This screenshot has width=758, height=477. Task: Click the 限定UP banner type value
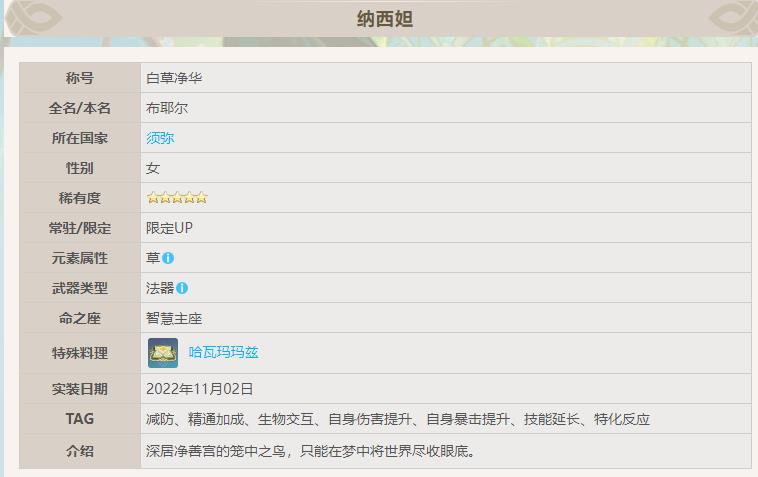pyautogui.click(x=169, y=228)
